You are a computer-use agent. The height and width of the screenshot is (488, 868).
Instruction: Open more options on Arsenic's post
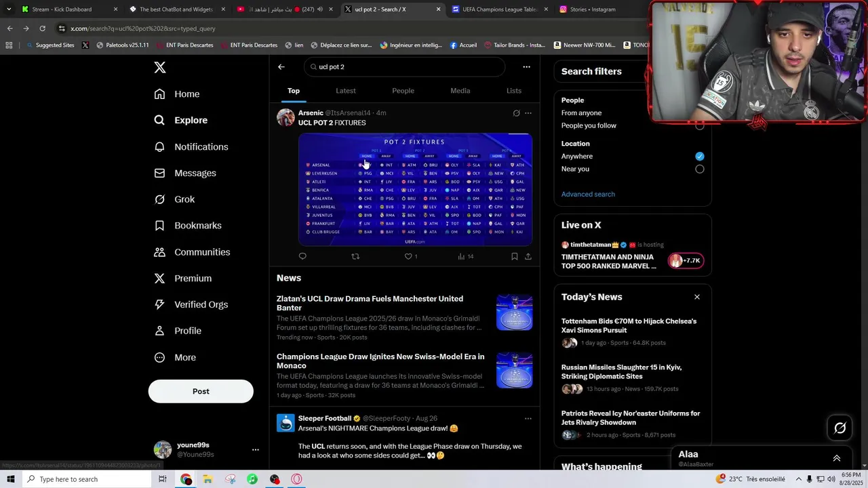point(528,113)
